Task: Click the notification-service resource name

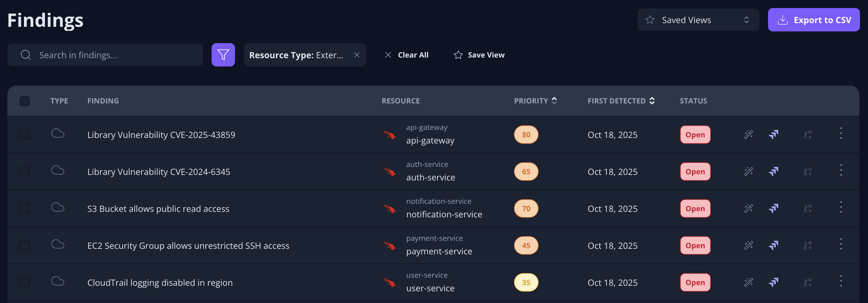Action: (444, 214)
